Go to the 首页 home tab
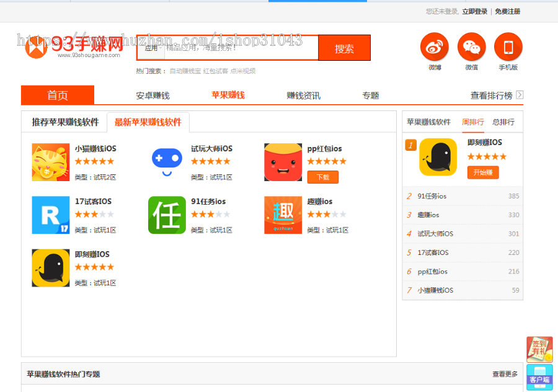Image resolution: width=558 pixels, height=392 pixels. pos(58,95)
